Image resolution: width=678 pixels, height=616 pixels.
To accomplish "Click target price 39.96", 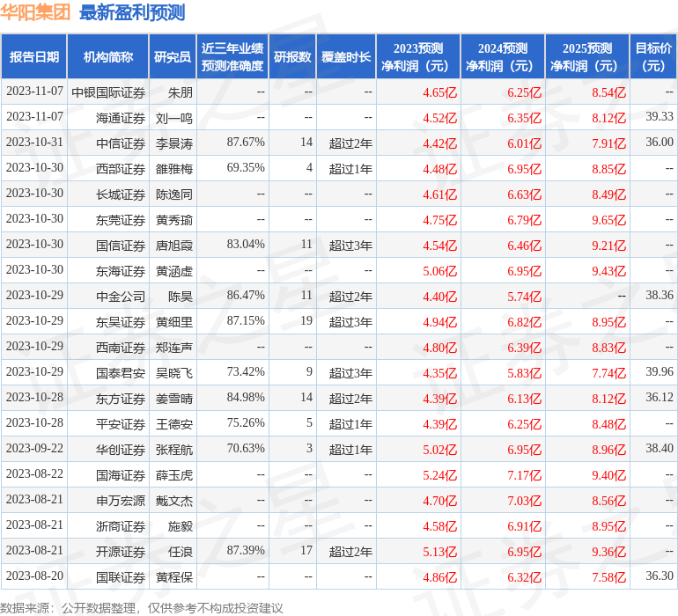I will point(659,371).
